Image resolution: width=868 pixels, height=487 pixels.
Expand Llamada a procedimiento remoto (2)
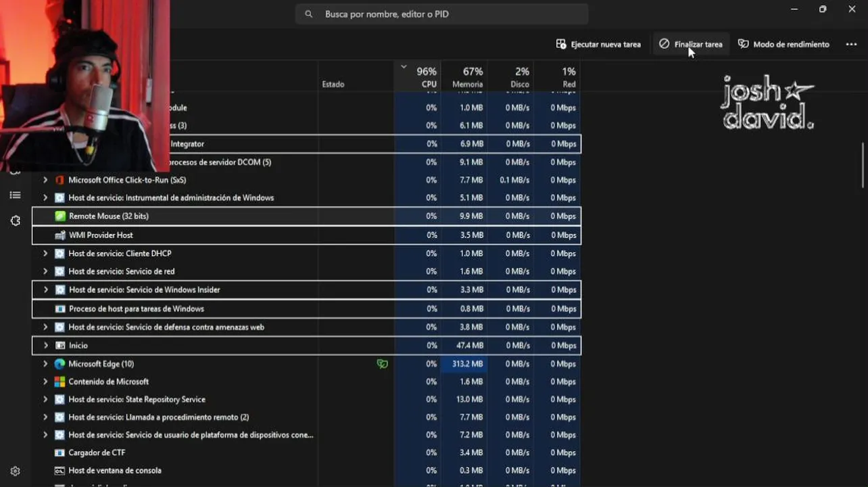(x=45, y=417)
